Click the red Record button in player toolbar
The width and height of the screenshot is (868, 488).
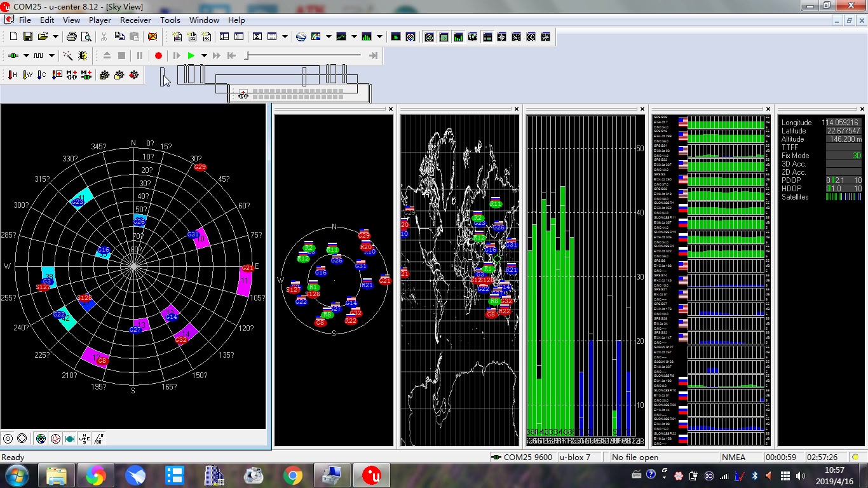[x=158, y=56]
